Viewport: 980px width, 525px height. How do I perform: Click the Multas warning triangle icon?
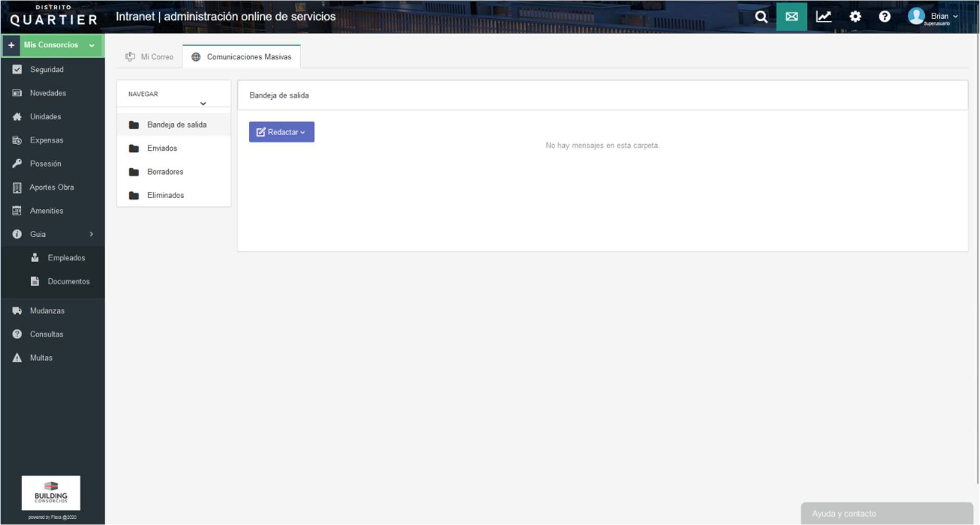(x=17, y=357)
